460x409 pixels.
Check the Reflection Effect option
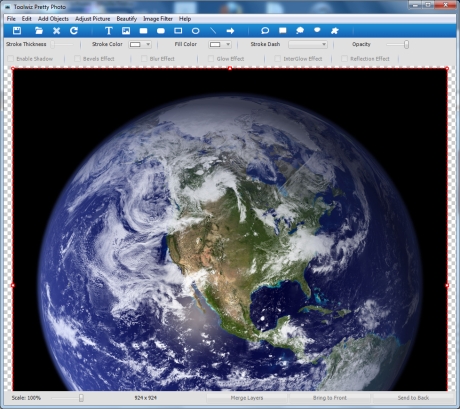pos(344,59)
